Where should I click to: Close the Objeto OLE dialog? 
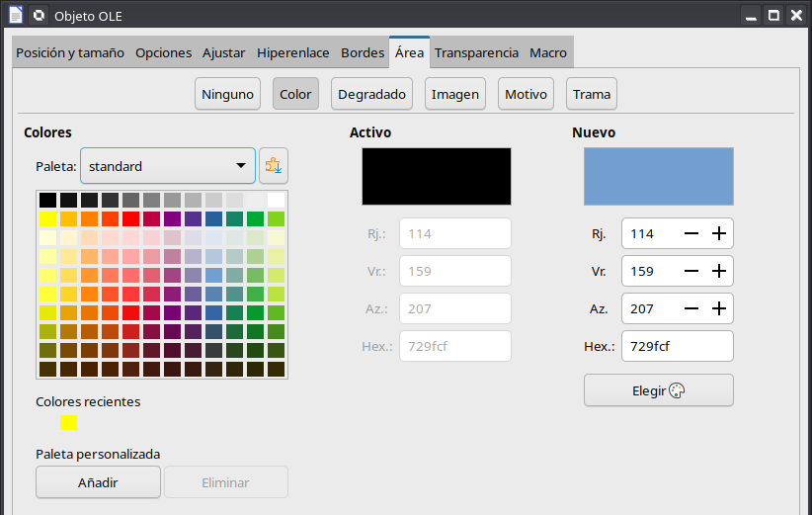pyautogui.click(x=796, y=16)
